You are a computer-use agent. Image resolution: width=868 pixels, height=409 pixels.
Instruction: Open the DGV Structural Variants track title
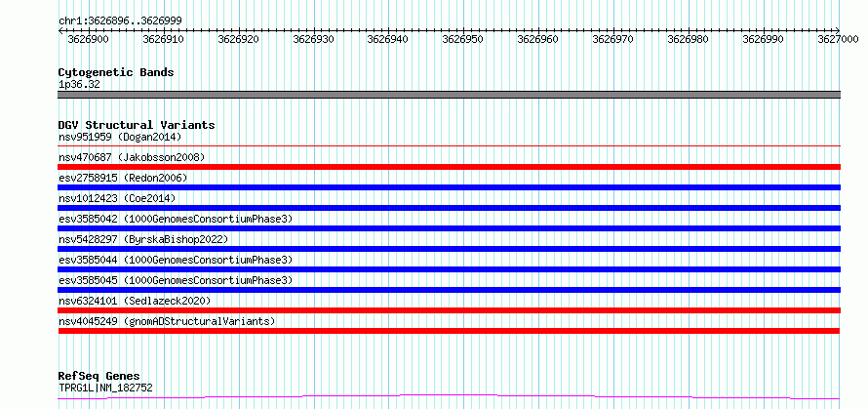pyautogui.click(x=137, y=125)
